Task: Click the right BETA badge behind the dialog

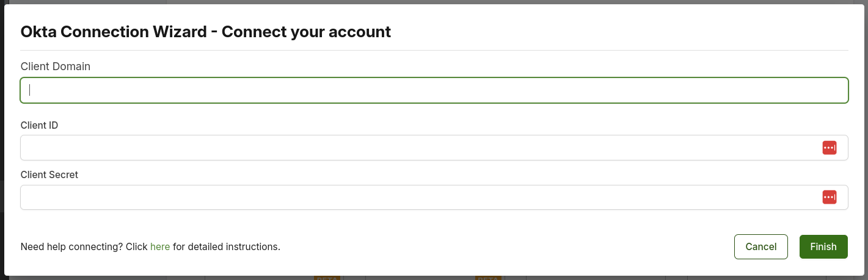Action: tap(487, 278)
